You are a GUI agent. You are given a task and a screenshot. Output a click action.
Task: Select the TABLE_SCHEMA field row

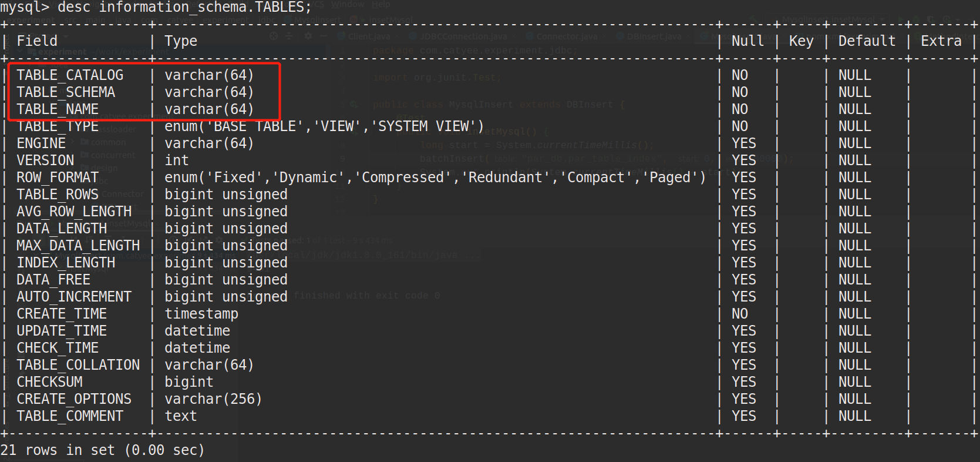tap(490, 92)
